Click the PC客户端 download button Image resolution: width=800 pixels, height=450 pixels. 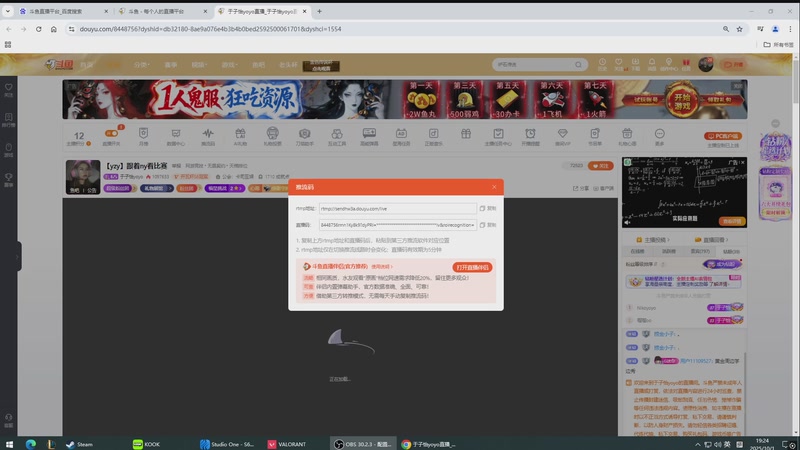(x=722, y=136)
